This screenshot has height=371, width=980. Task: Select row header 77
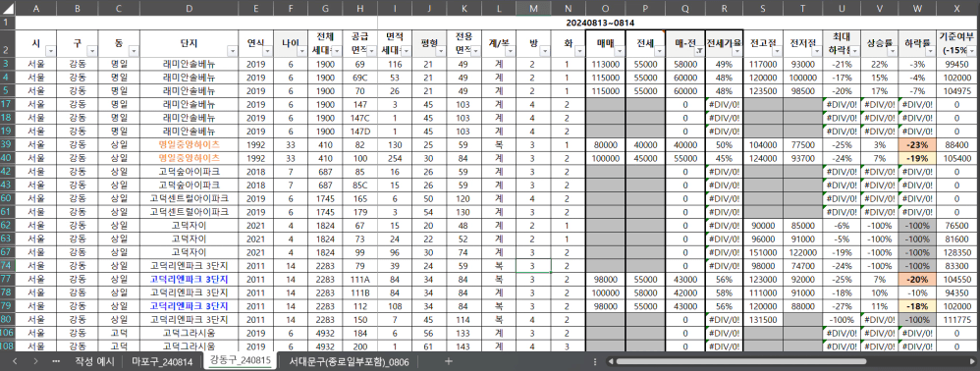7,279
